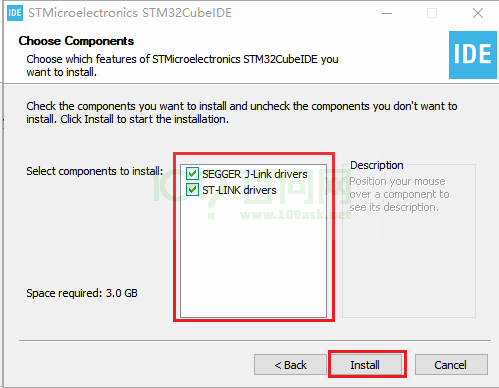This screenshot has width=499, height=388.
Task: Click the greyed-out maximize button
Action: (x=432, y=13)
